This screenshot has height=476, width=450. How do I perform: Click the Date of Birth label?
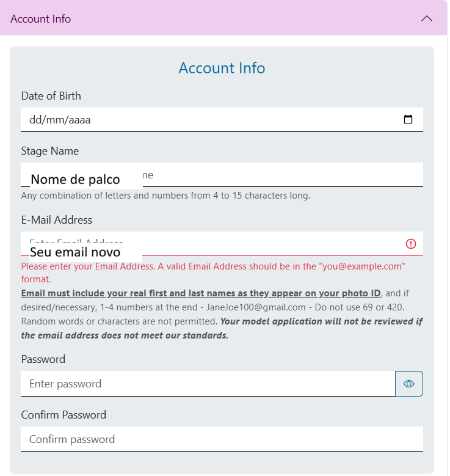[51, 96]
